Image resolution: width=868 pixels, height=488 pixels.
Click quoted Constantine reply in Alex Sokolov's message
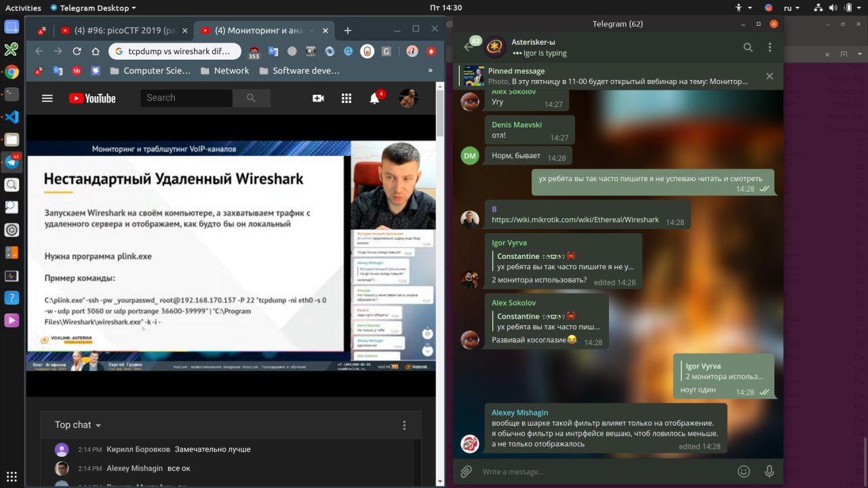(547, 321)
